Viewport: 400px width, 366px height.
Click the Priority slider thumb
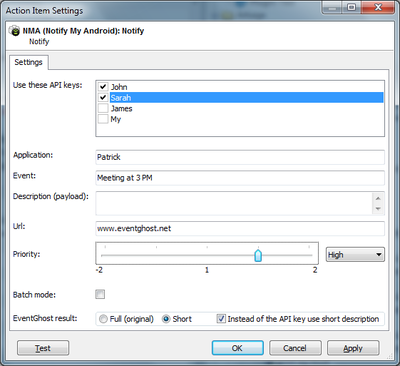click(258, 255)
